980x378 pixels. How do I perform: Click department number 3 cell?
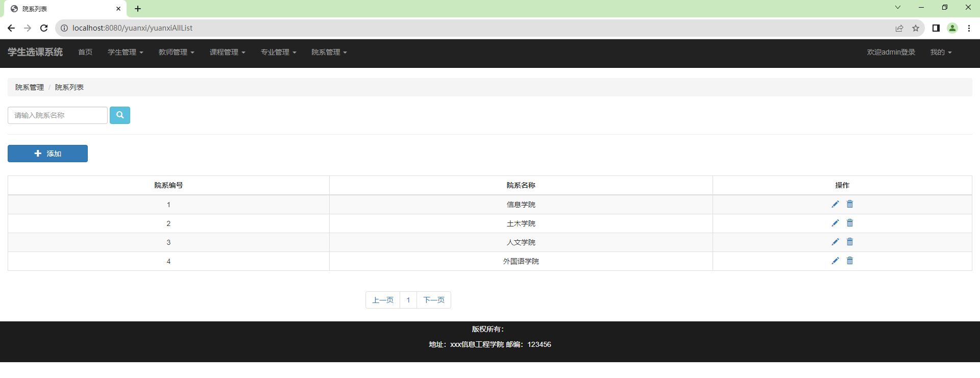168,242
